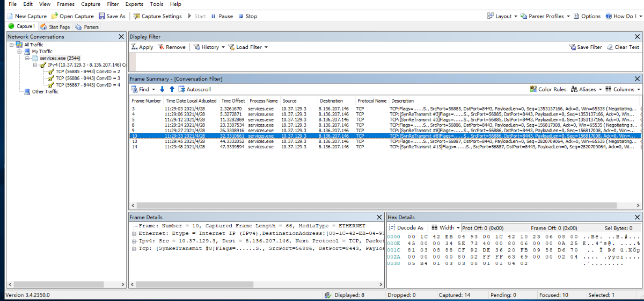Screen dimensions: 644x301
Task: Apply the display filter
Action: pos(142,47)
